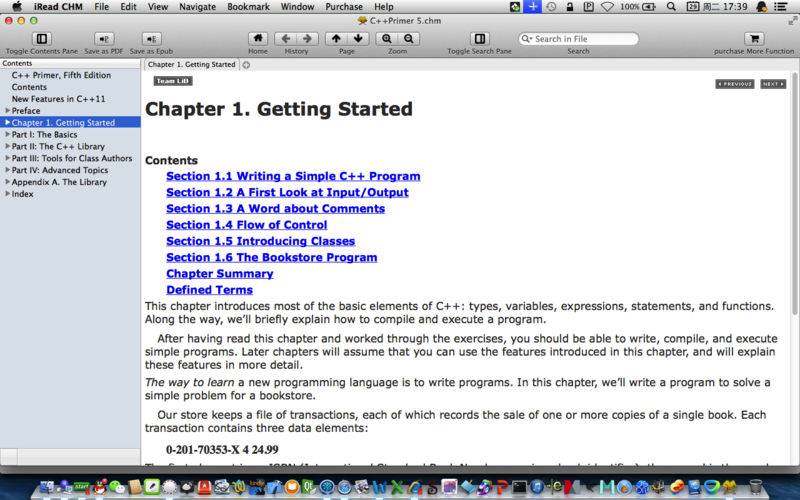Click the PREVIOUS navigation button
This screenshot has width=800, height=500.
click(x=735, y=84)
